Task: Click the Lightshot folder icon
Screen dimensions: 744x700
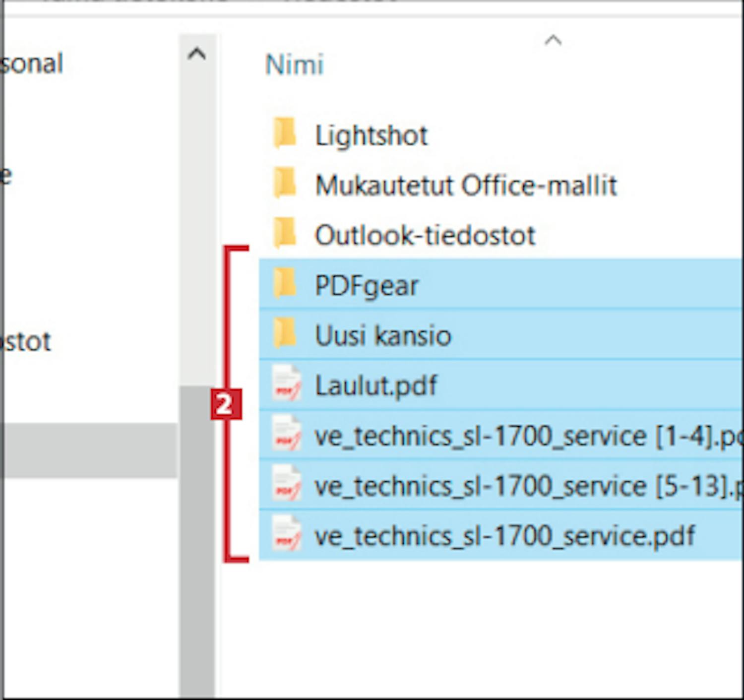Action: pos(285,134)
